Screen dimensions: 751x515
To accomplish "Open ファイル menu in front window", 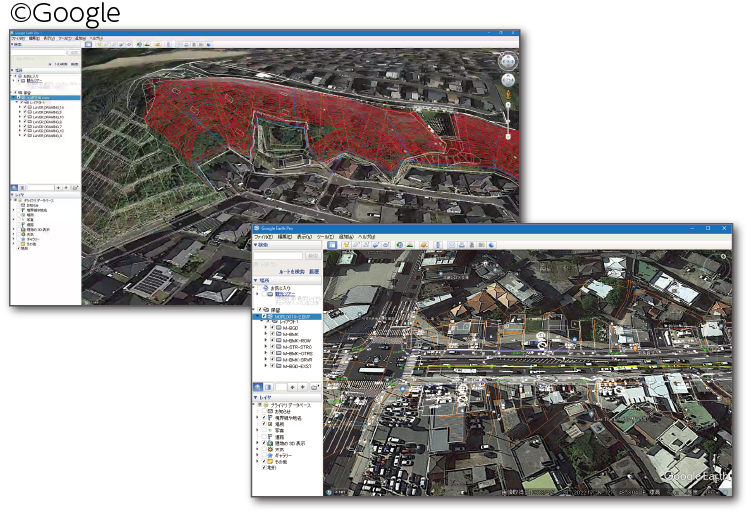I will pyautogui.click(x=263, y=237).
